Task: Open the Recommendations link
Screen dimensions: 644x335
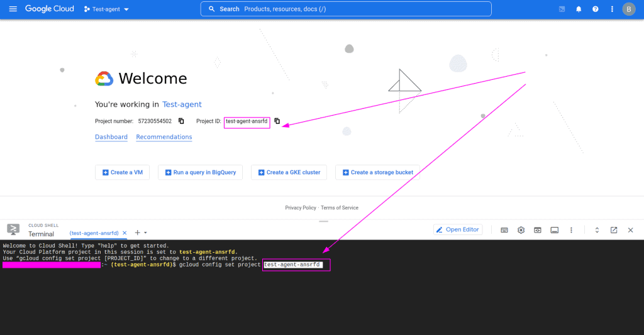Action: point(164,137)
